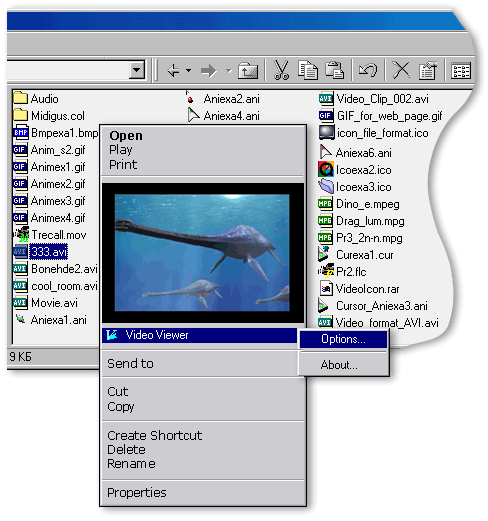Click the 9 КБ status bar text

[20, 357]
